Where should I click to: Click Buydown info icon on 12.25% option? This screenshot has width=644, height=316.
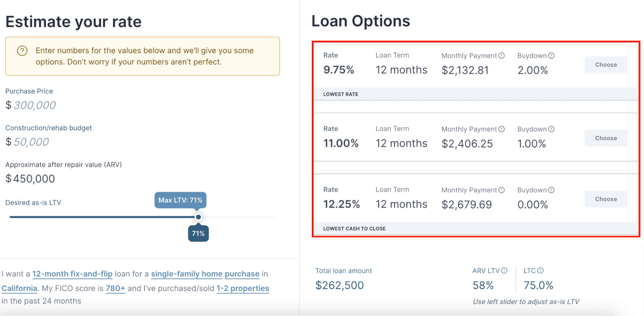[552, 190]
